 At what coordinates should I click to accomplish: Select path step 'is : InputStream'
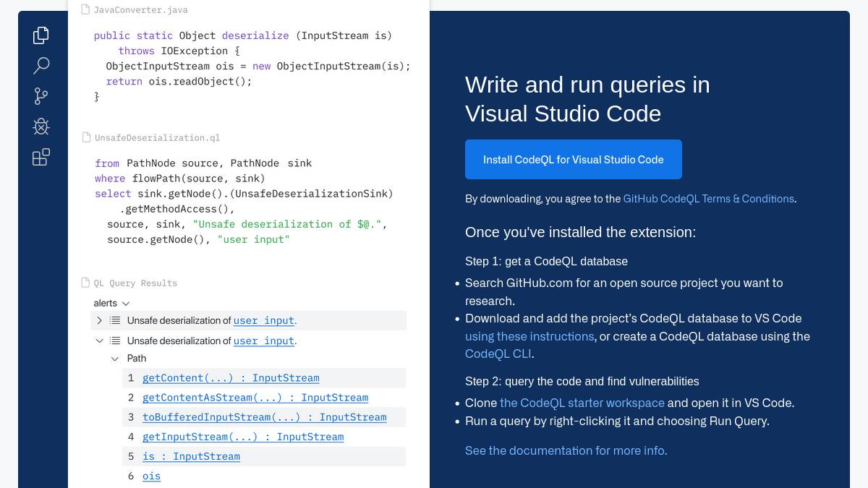pyautogui.click(x=191, y=456)
